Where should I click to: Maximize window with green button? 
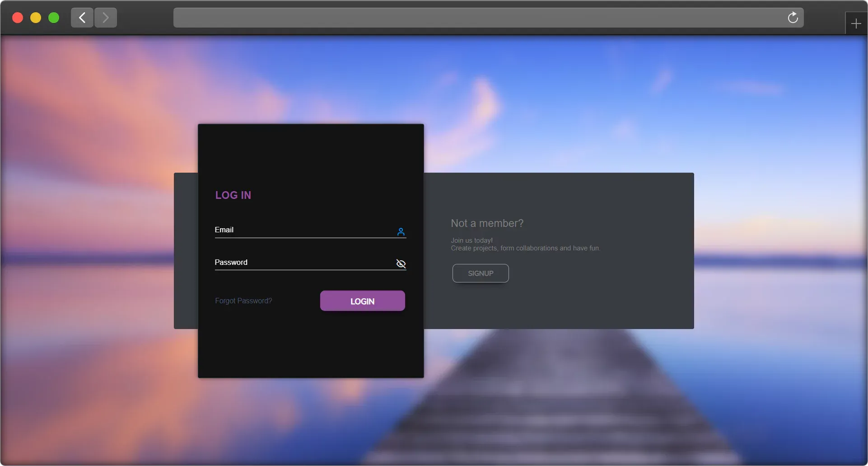point(54,18)
